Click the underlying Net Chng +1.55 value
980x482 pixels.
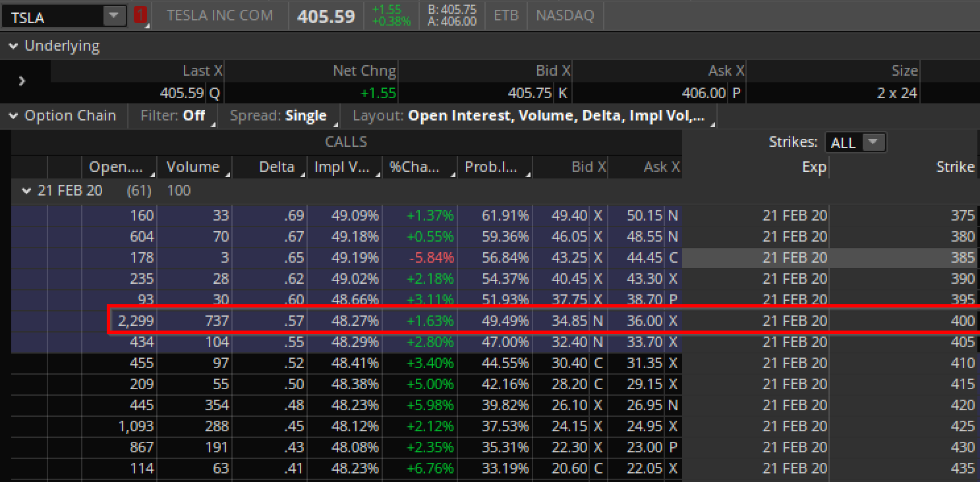tap(378, 94)
